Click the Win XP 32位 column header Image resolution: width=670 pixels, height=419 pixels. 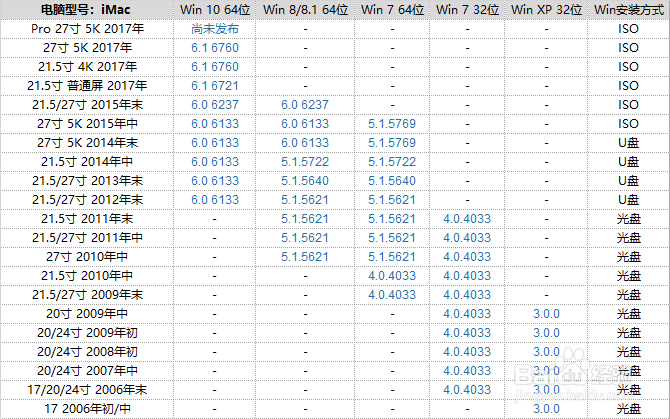(x=547, y=10)
